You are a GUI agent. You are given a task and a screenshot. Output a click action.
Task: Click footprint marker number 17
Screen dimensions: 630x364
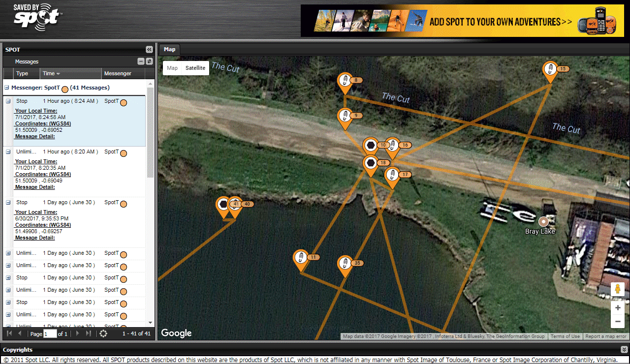point(392,177)
